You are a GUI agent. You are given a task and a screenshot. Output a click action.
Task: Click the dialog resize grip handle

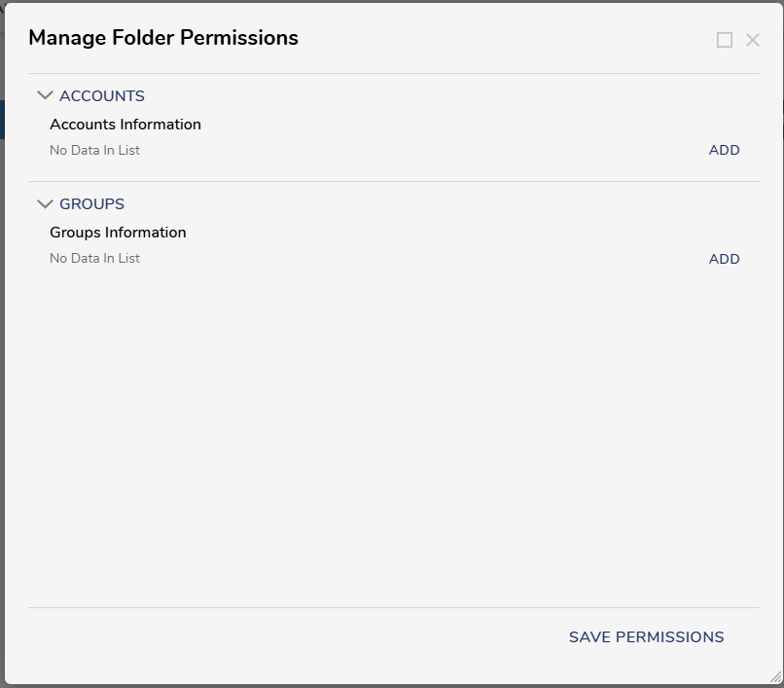tap(776, 677)
